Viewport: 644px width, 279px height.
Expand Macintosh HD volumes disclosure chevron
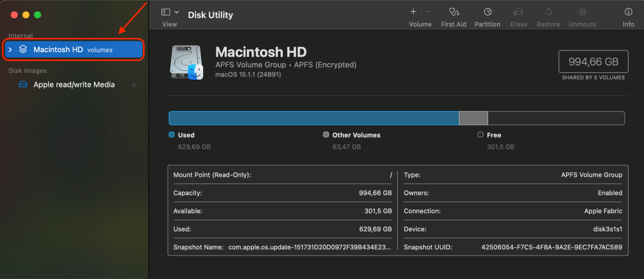coord(10,50)
